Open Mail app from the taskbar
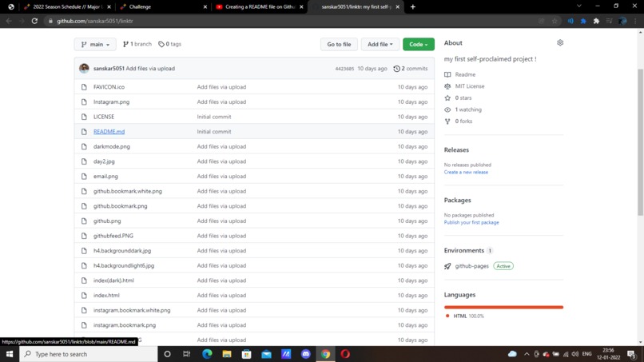644x362 pixels. click(x=266, y=354)
